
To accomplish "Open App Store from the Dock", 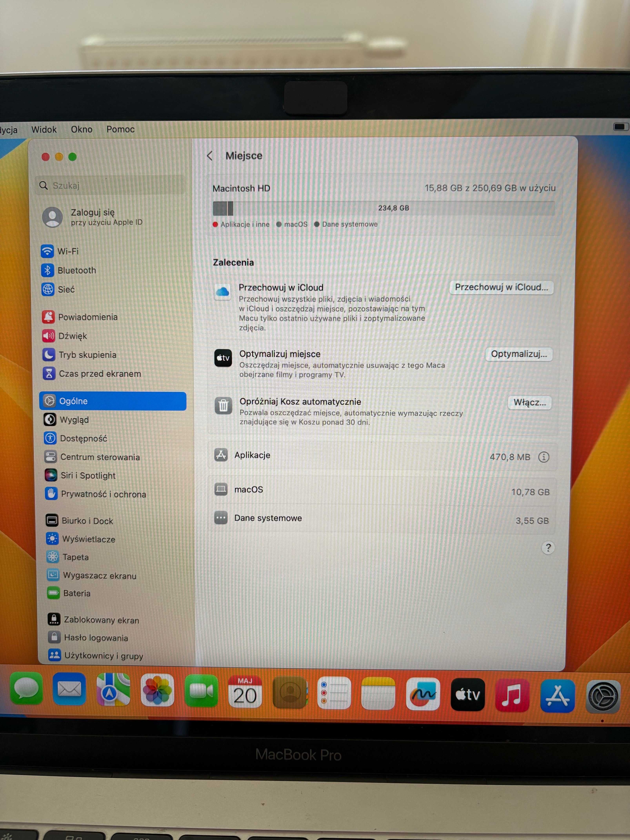I will point(557,696).
